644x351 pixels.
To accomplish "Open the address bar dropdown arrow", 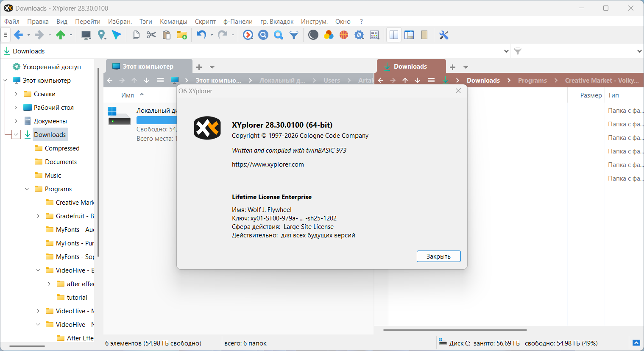I will (506, 51).
